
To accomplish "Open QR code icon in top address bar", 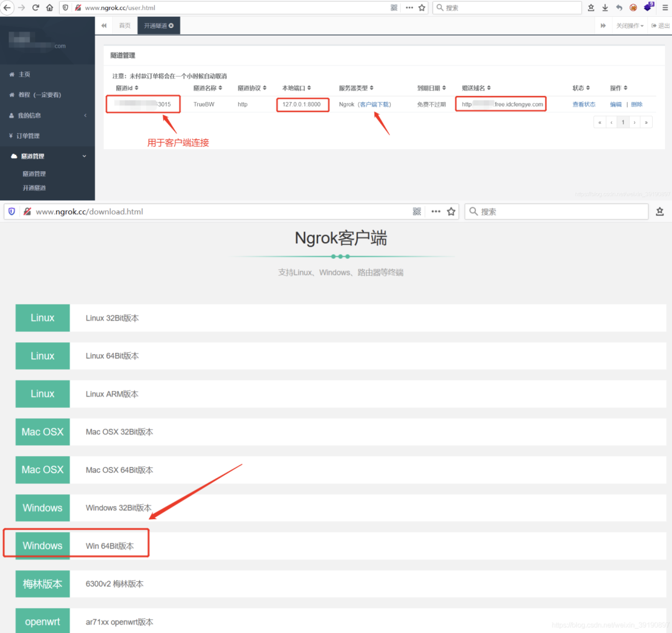I will coord(394,7).
